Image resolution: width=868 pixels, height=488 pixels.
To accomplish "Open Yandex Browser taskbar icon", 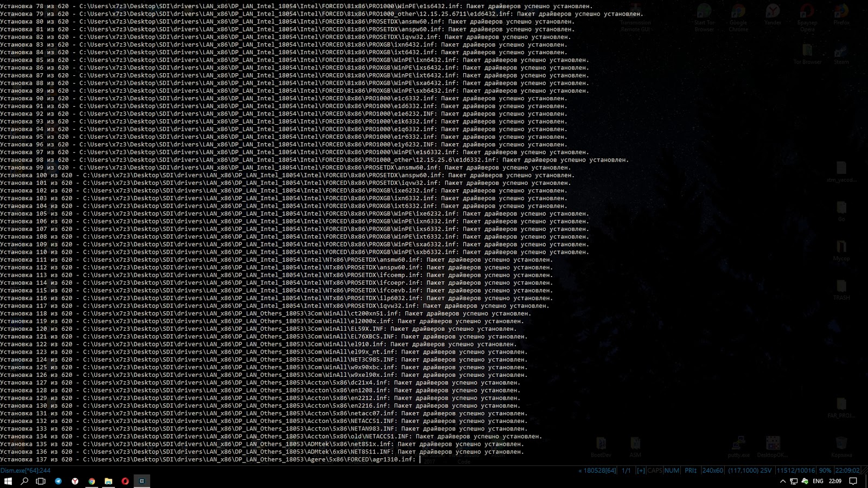I will [x=75, y=481].
